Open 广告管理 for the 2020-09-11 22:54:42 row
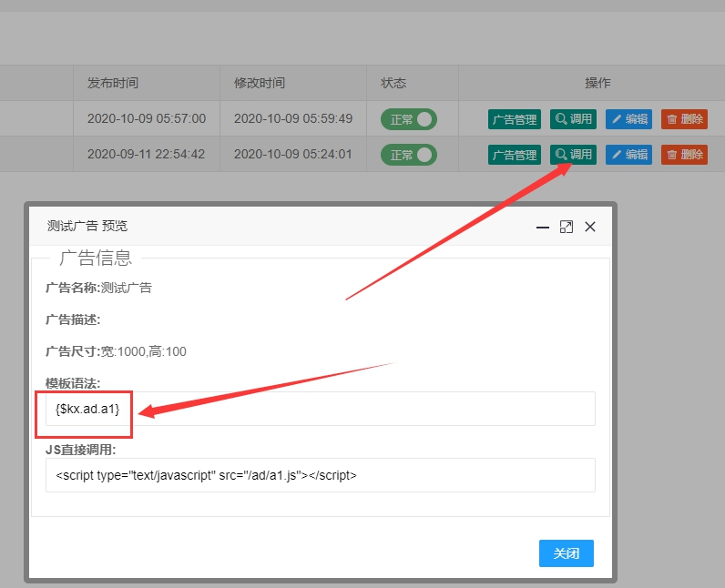Viewport: 725px width, 588px height. (x=515, y=155)
